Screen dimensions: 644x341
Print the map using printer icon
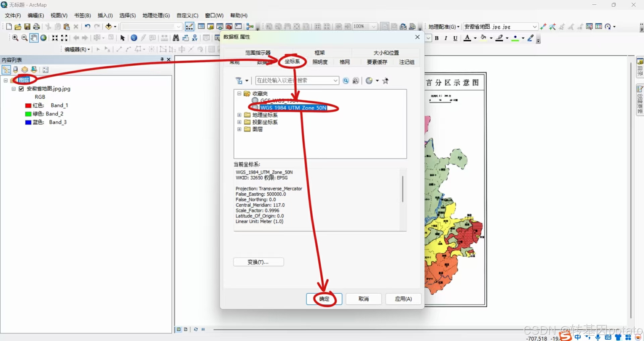point(37,27)
